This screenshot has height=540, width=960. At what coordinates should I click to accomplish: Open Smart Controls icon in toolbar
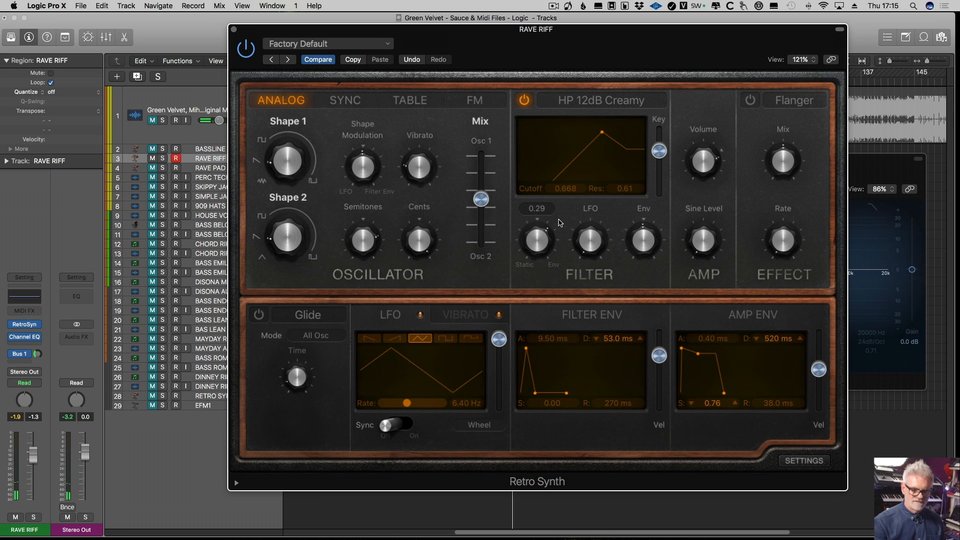pos(88,37)
